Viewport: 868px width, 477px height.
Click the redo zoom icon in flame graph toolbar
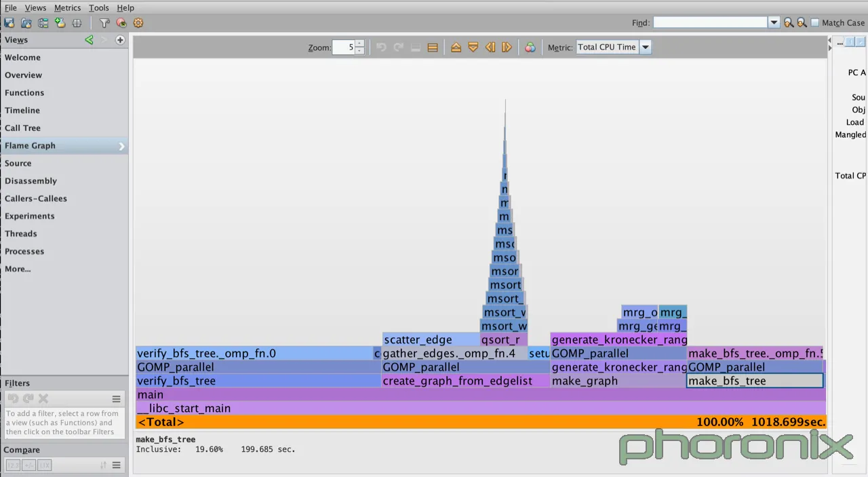click(x=398, y=47)
